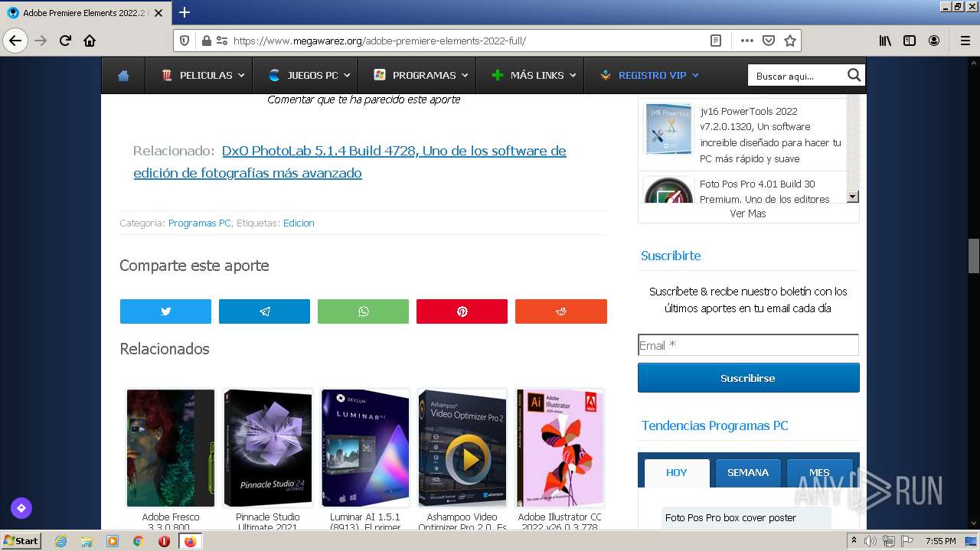The width and height of the screenshot is (980, 551).
Task: Open the Edicion tag link
Action: pyautogui.click(x=299, y=223)
